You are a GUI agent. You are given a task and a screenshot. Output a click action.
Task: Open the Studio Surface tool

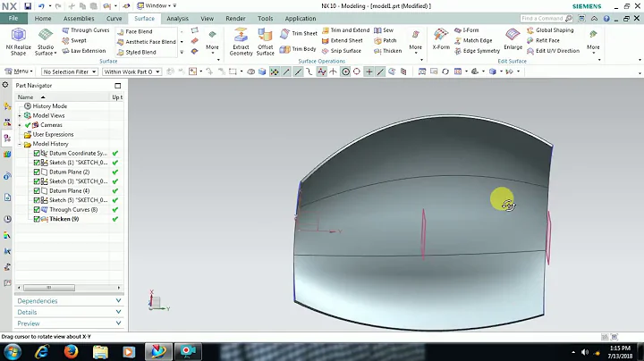click(x=46, y=42)
